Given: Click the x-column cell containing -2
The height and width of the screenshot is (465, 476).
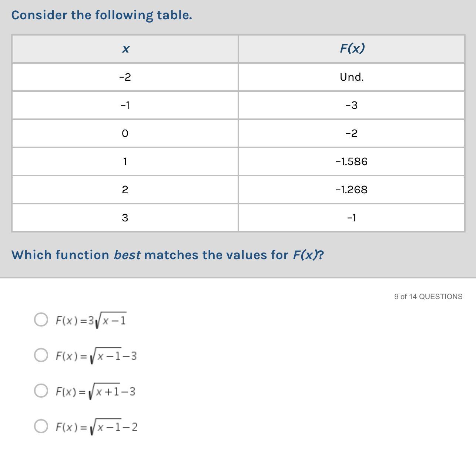Looking at the screenshot, I should [125, 77].
